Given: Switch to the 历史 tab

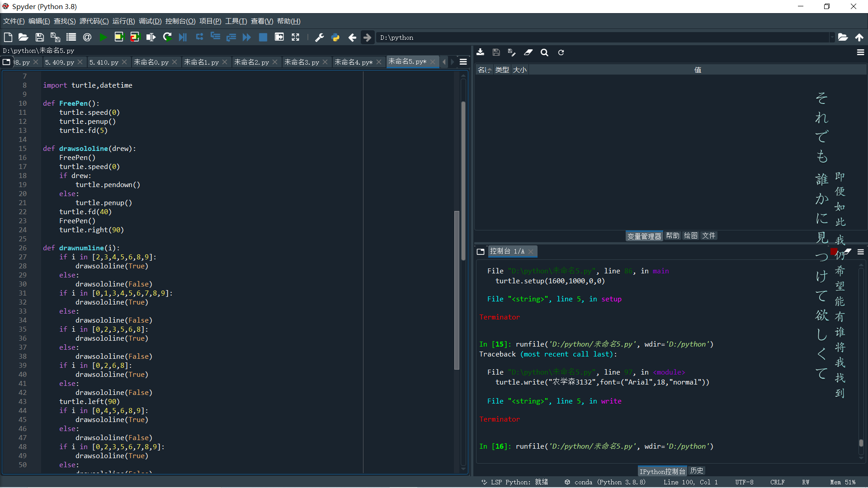Looking at the screenshot, I should (697, 471).
